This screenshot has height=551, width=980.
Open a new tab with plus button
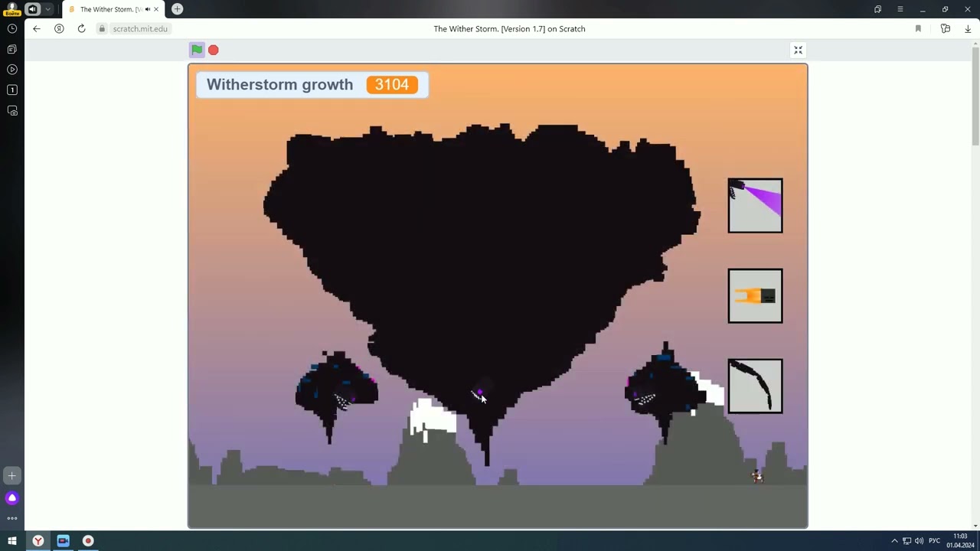(178, 9)
